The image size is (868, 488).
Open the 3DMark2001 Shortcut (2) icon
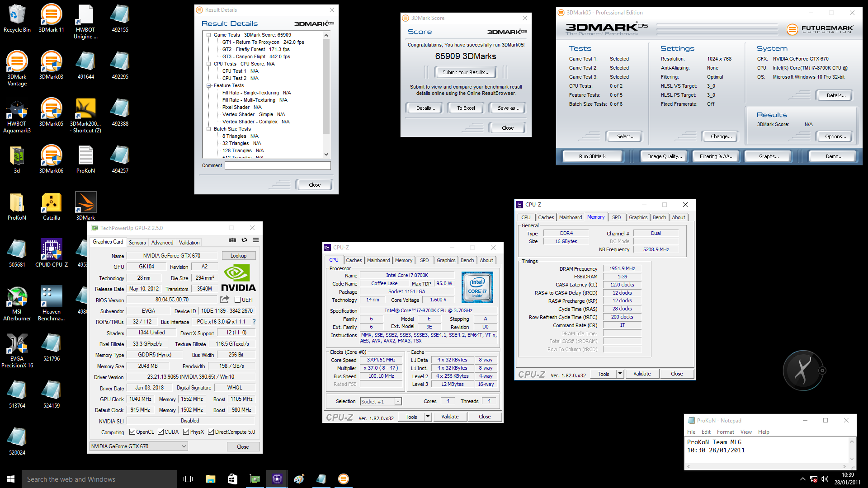coord(85,115)
